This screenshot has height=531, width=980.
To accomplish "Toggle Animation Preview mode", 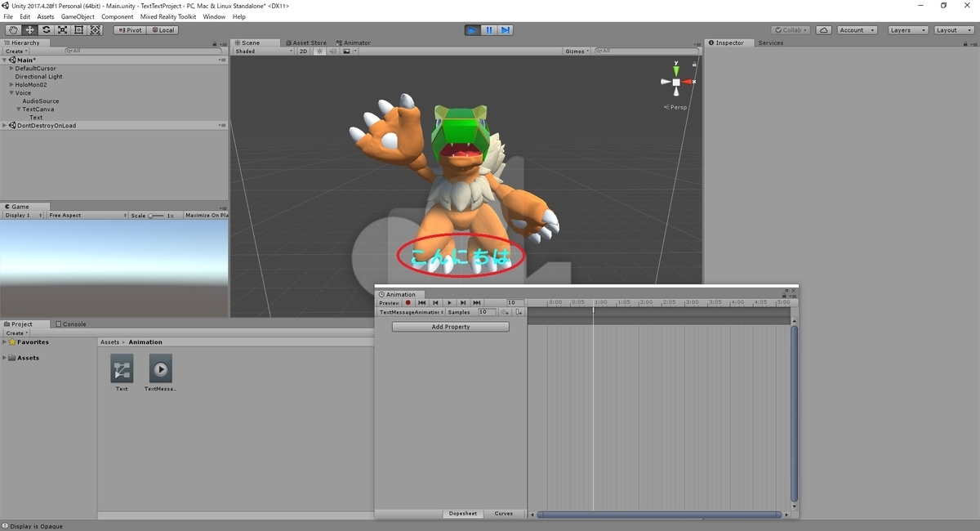I will point(389,302).
